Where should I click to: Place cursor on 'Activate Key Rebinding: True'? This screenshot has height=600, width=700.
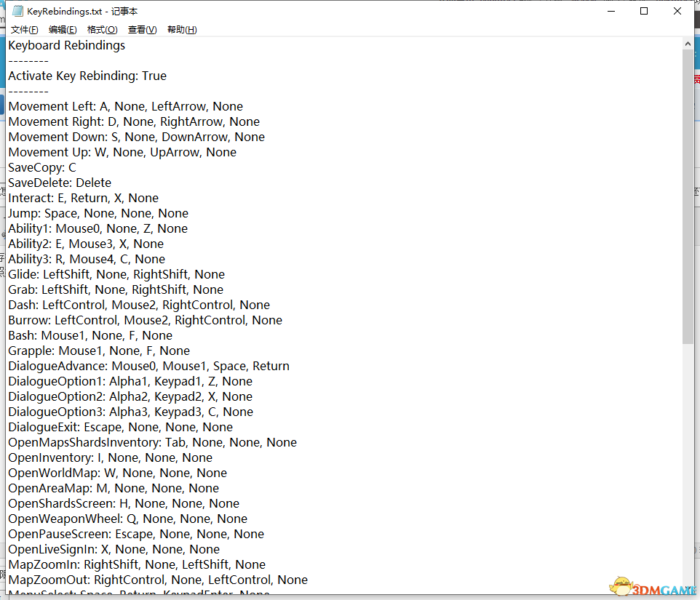point(87,76)
